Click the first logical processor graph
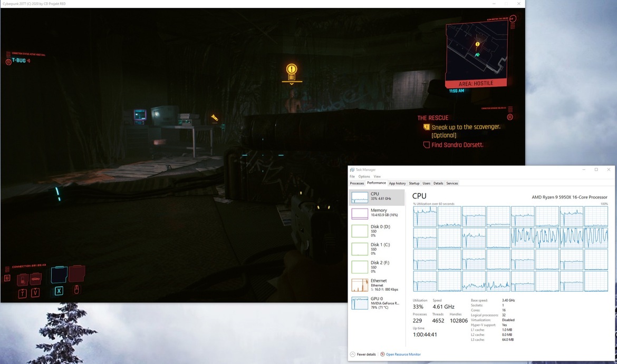617x364 pixels. tap(425, 216)
